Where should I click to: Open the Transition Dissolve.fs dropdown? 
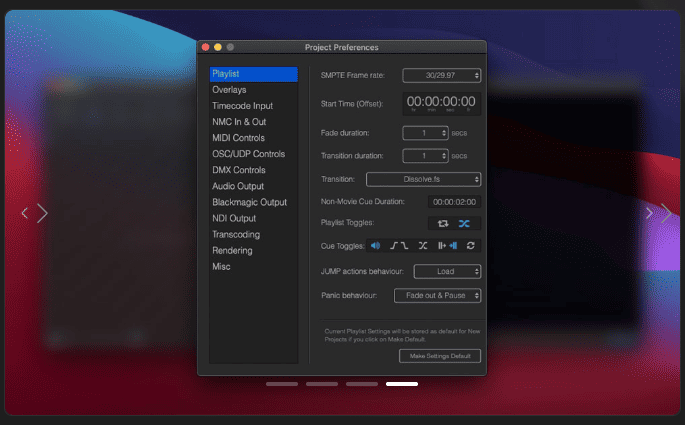[423, 179]
